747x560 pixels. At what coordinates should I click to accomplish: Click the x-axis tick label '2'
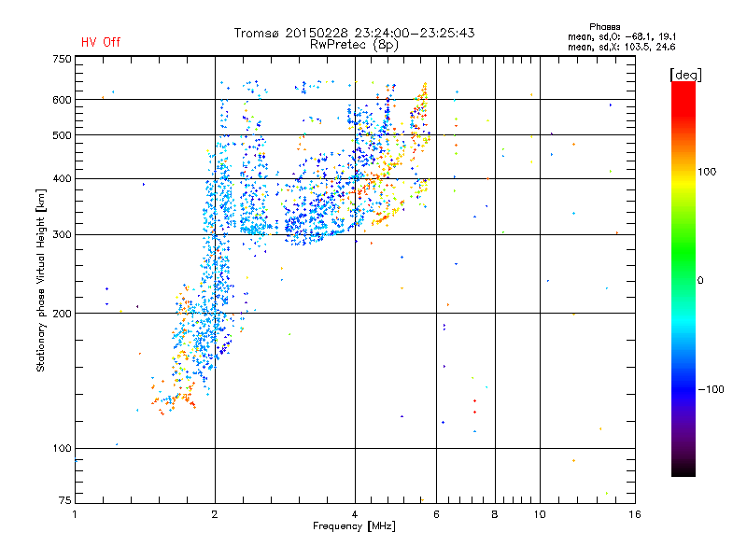(215, 514)
